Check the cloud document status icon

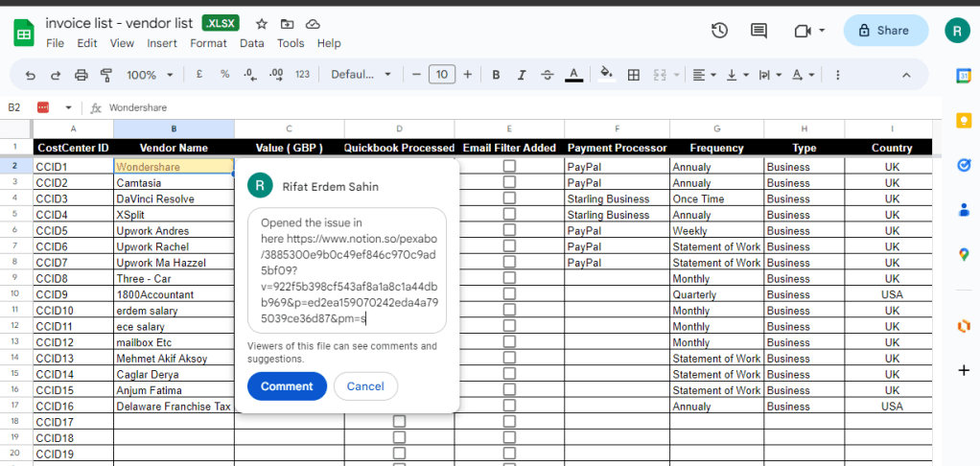pyautogui.click(x=313, y=24)
